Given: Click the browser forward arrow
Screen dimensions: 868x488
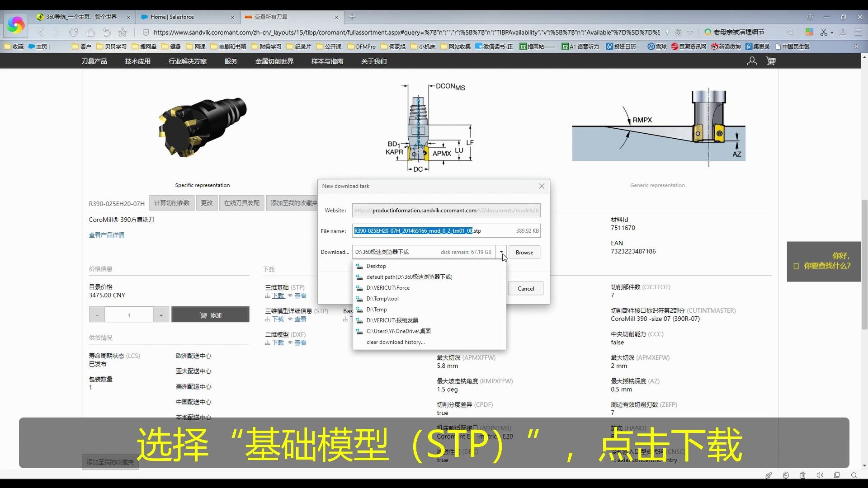Looking at the screenshot, I should click(x=57, y=32).
